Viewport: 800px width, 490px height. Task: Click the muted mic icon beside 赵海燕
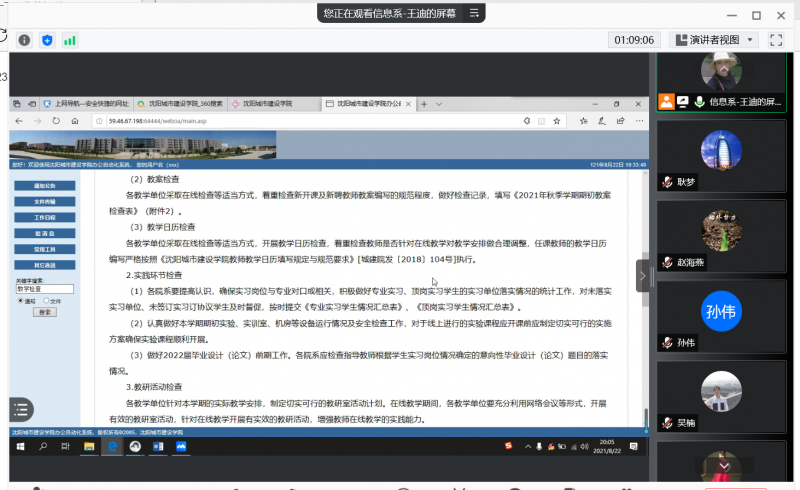point(667,262)
